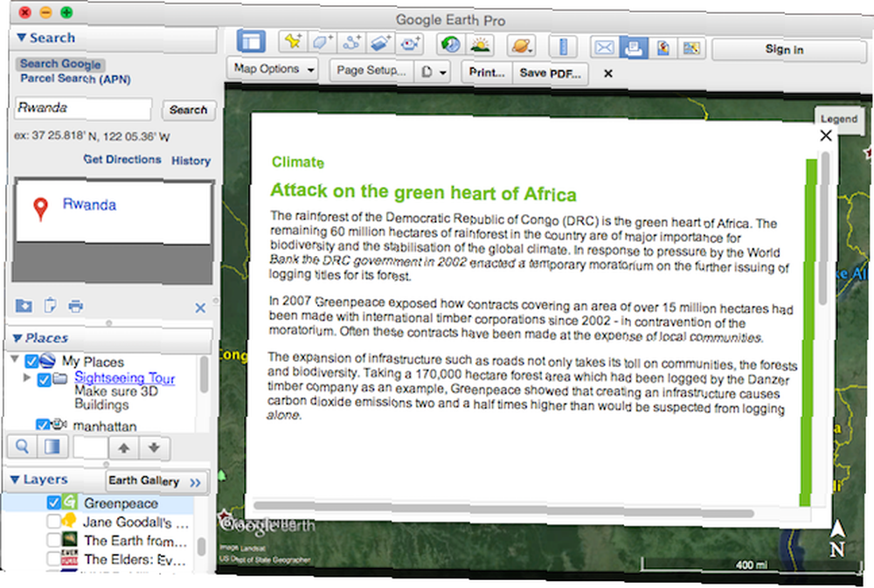Collapse the My Places tree
The width and height of the screenshot is (874, 588).
tap(15, 359)
